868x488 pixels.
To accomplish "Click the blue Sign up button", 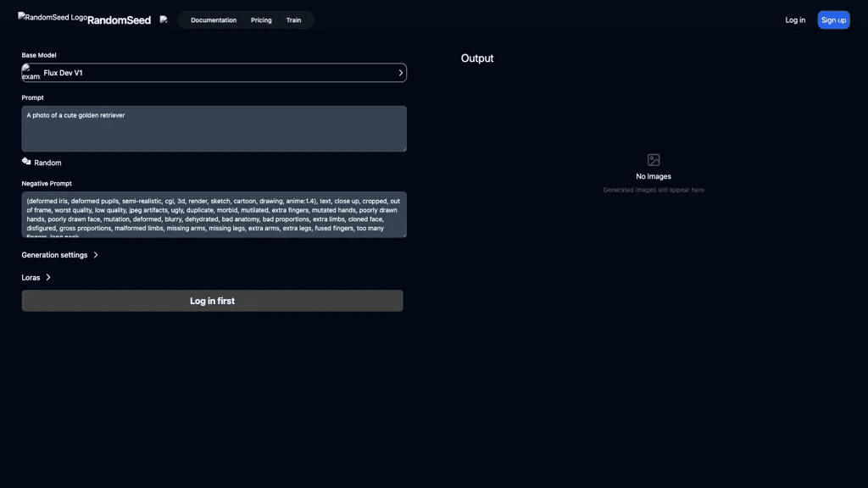I will (x=833, y=20).
